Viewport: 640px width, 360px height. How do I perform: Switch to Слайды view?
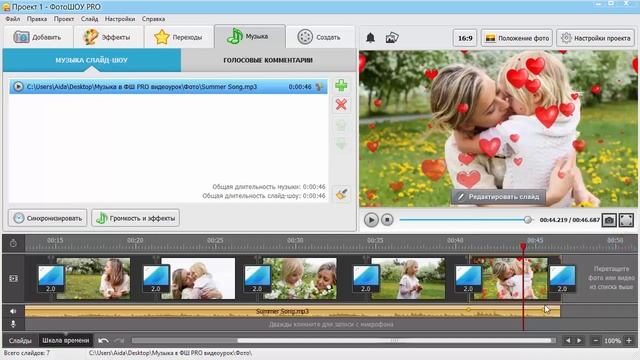[x=20, y=340]
